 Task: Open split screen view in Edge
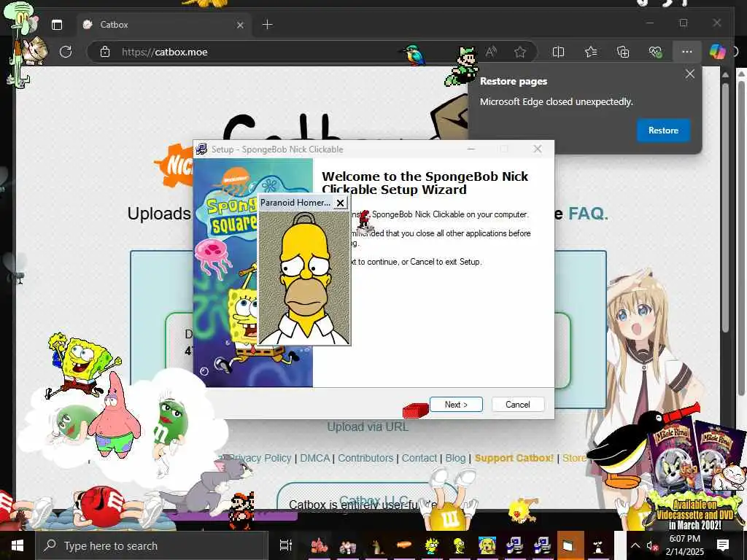[x=558, y=52]
